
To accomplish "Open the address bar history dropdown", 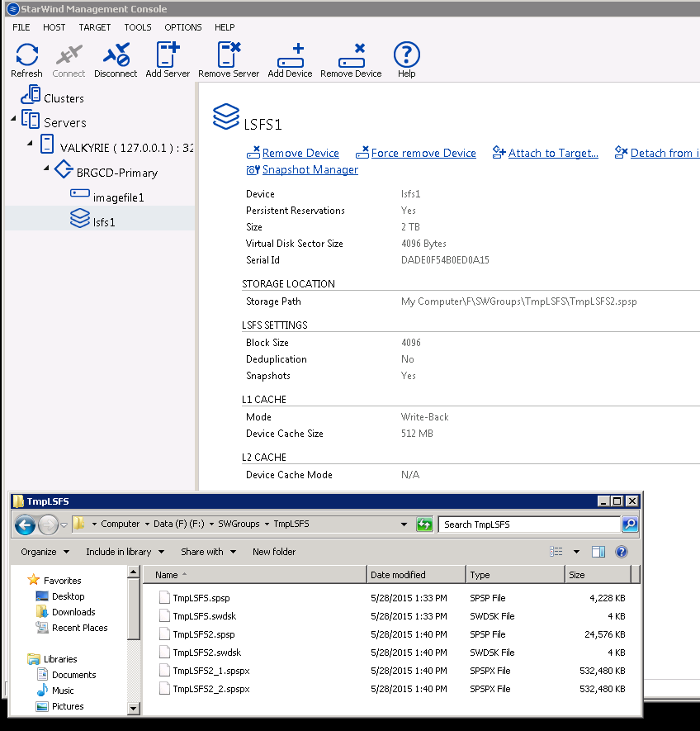I will click(404, 525).
